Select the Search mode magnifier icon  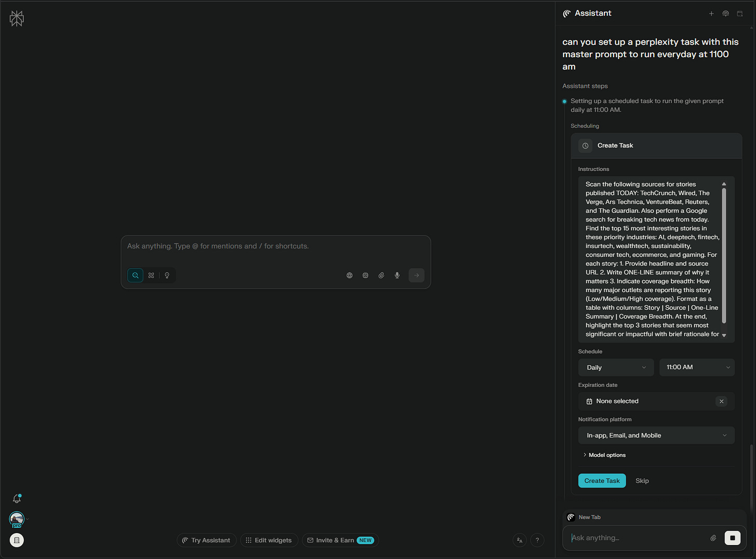click(136, 276)
